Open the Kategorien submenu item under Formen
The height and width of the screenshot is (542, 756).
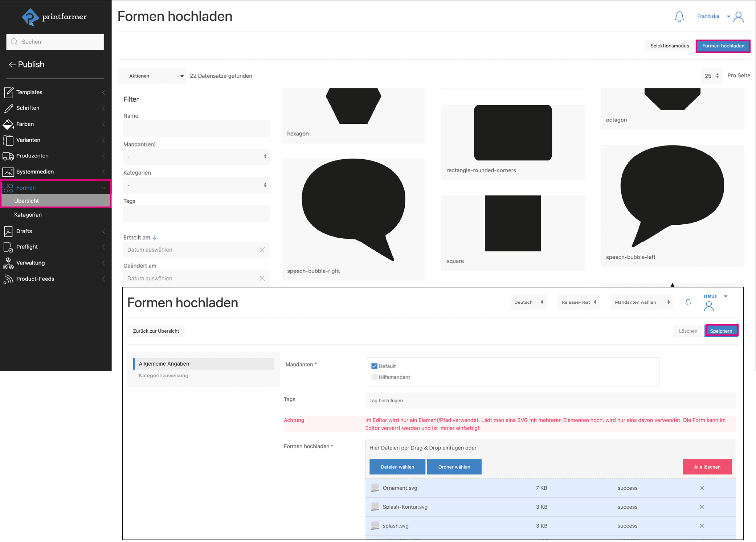[x=28, y=215]
